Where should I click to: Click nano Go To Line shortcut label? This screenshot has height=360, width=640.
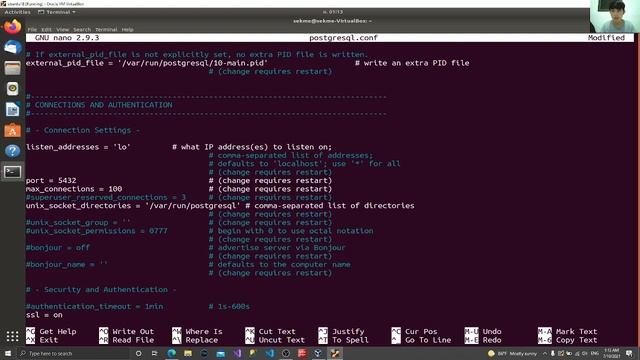[428, 340]
